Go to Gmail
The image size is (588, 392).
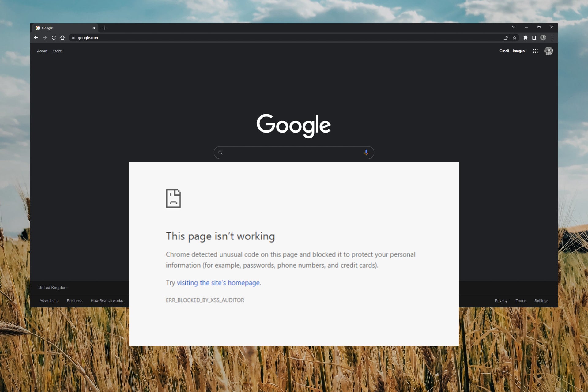click(x=504, y=51)
